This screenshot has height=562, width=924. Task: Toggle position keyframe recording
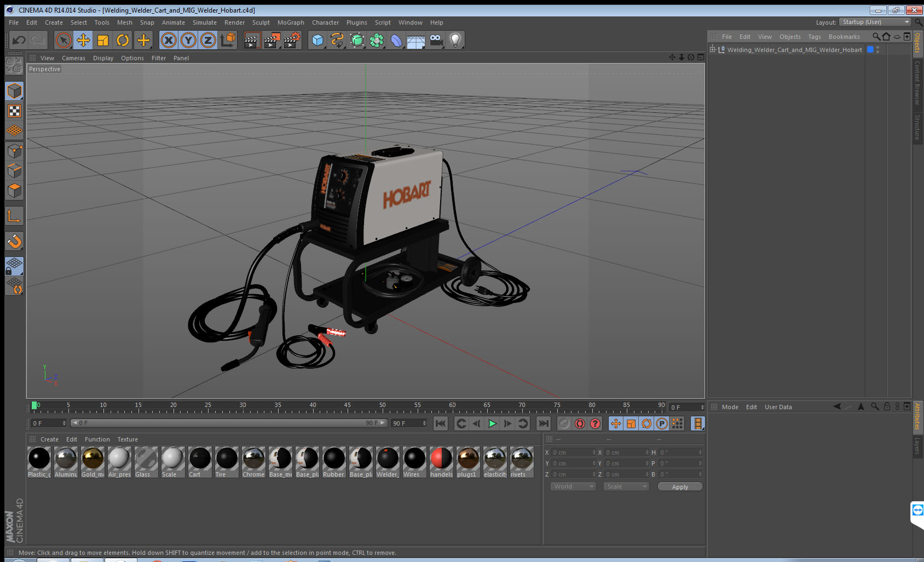[616, 423]
